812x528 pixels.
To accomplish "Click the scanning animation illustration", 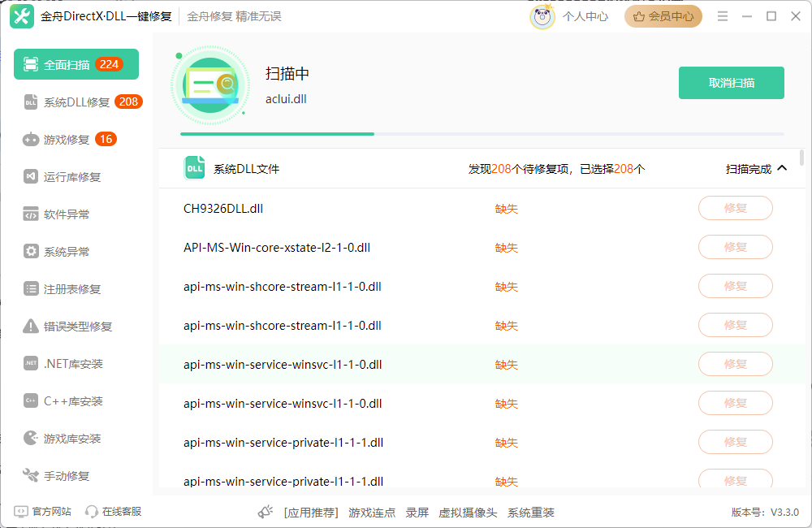I will (x=210, y=85).
